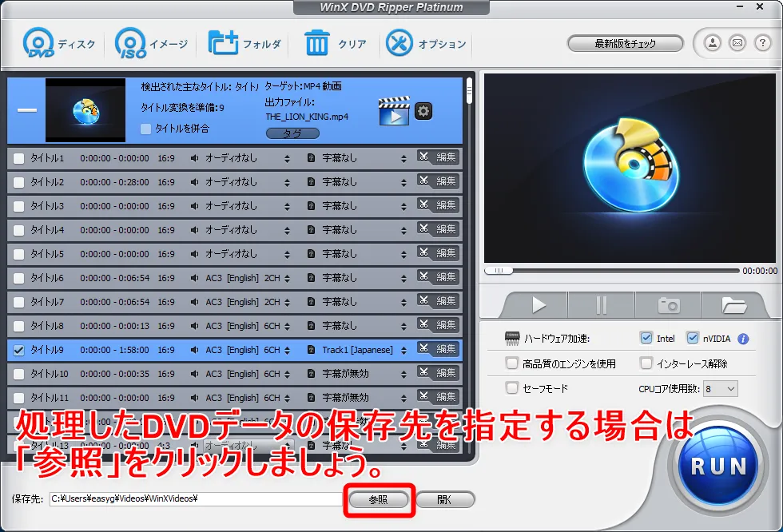Toggle the nVIDIA hardware acceleration checkbox

pyautogui.click(x=693, y=338)
